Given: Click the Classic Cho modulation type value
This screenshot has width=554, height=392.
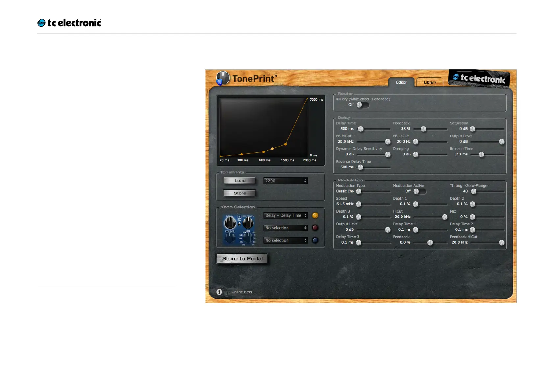Looking at the screenshot, I should [345, 191].
